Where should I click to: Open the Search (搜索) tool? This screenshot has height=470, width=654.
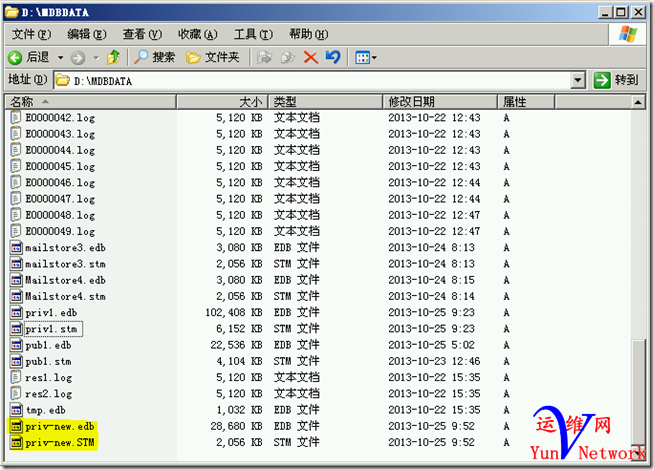[154, 57]
